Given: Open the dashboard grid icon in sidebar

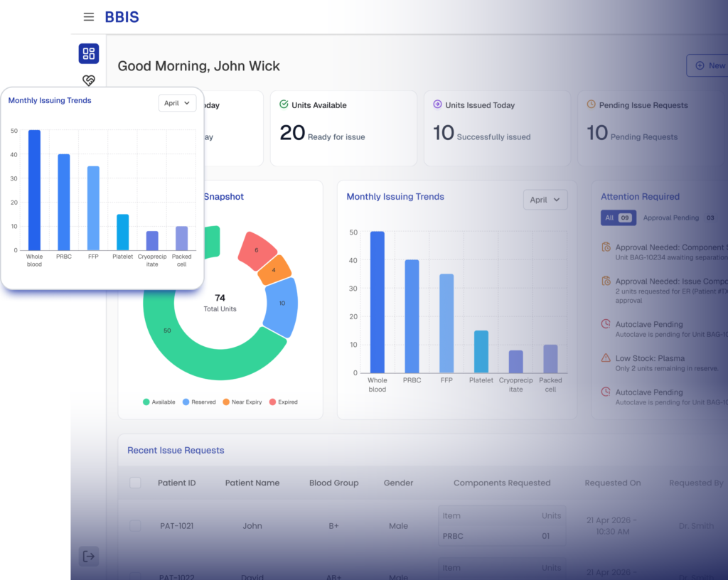Looking at the screenshot, I should (89, 53).
